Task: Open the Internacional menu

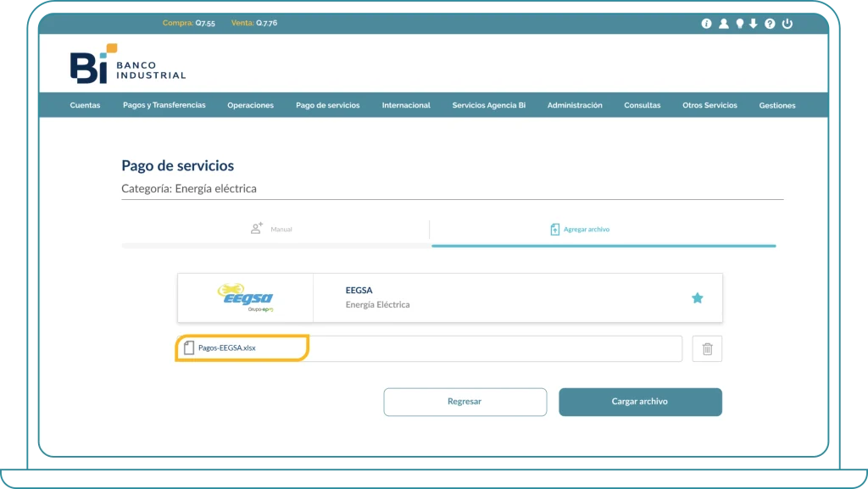Action: click(406, 105)
